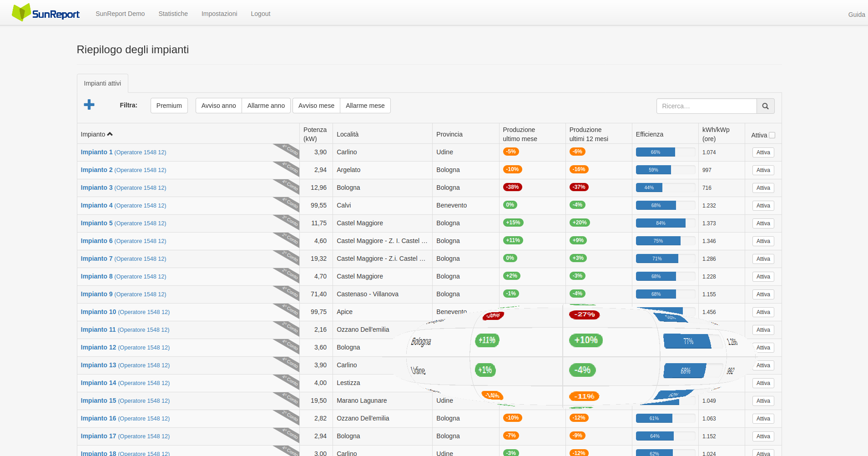Toggle the Attiva header checkbox
This screenshot has width=868, height=456.
772,135
